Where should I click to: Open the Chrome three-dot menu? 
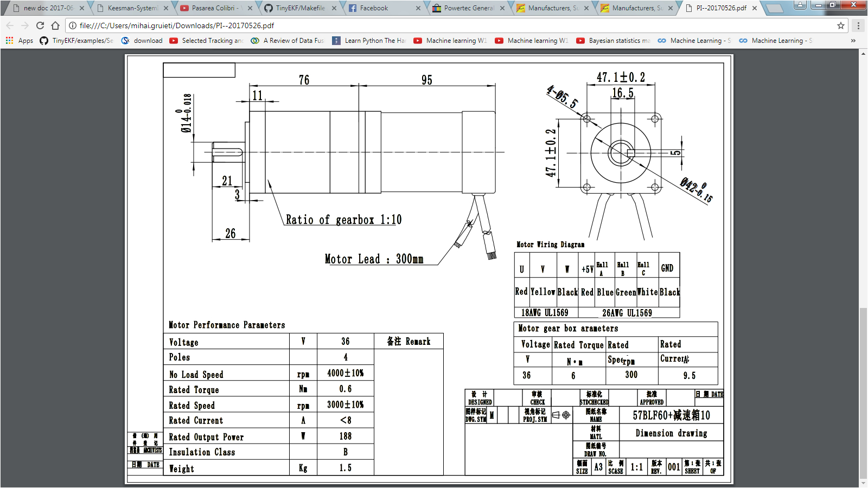858,25
